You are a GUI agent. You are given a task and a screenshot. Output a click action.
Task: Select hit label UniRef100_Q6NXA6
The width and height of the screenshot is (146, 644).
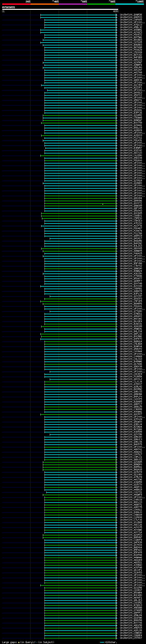(x=131, y=201)
